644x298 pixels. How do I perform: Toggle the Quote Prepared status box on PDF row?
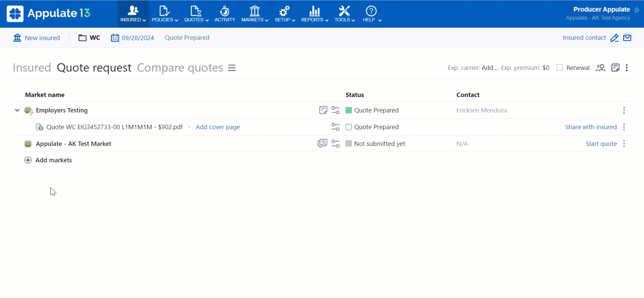[x=349, y=127]
